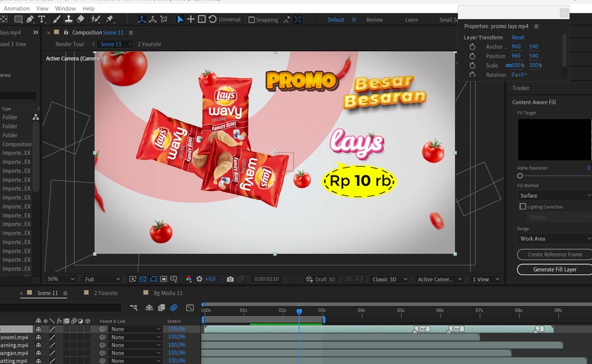Screen dimensions: 592x364
Task: Show channel and color management settings
Action: coord(189,279)
